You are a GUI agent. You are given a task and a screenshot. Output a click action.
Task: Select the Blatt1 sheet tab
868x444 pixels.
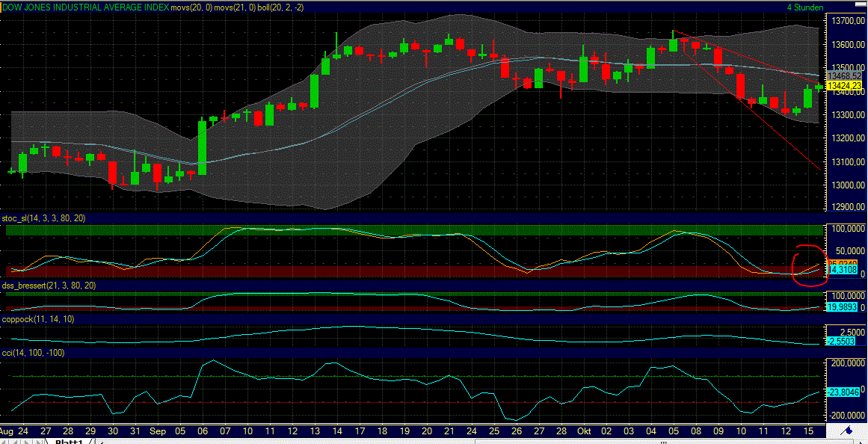(68, 442)
